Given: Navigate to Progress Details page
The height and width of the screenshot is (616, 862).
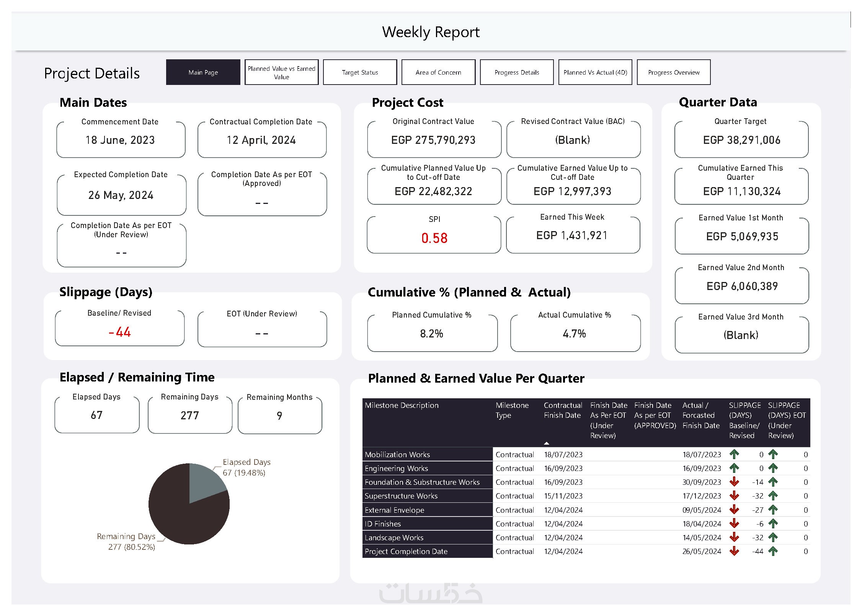Looking at the screenshot, I should coord(517,72).
